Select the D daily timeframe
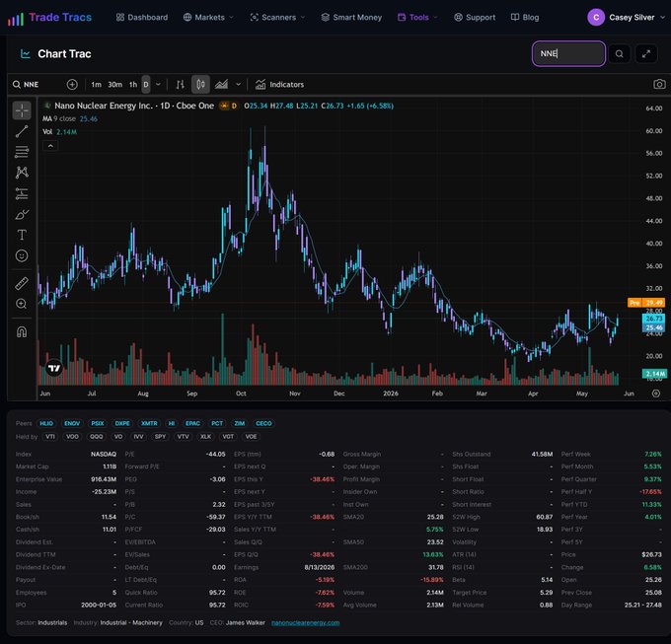The width and height of the screenshot is (671, 644). click(146, 85)
